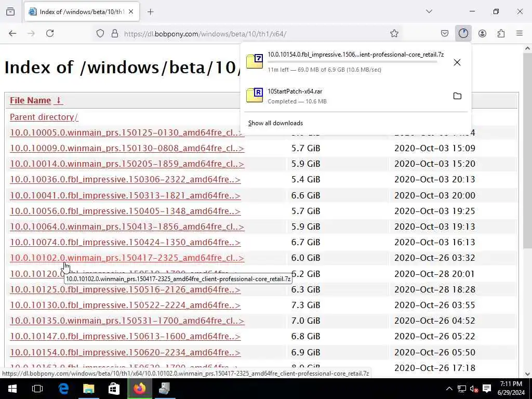
Task: Cancel the 10.0.10154.0 download in progress
Action: 457,62
